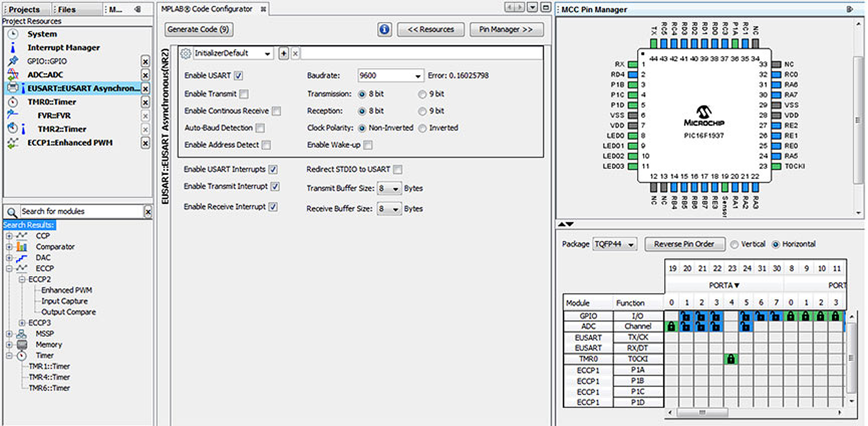This screenshot has width=868, height=426.
Task: Click the Generate Code (9) button
Action: pyautogui.click(x=198, y=30)
